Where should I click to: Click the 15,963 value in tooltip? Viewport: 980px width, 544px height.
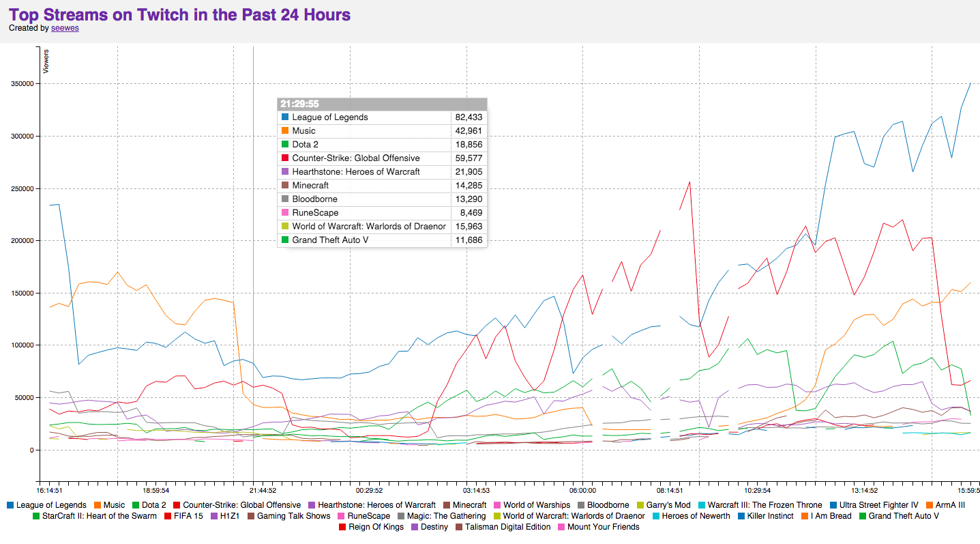(469, 227)
